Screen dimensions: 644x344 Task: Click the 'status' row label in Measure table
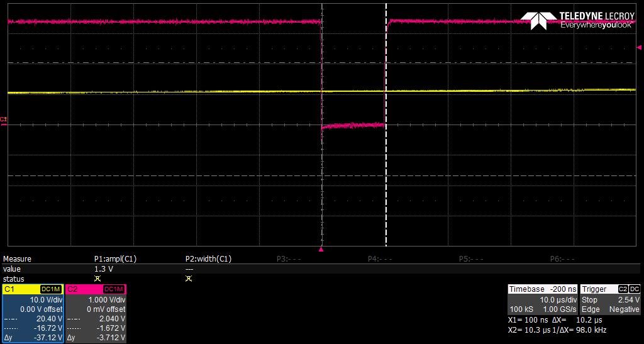(x=13, y=279)
